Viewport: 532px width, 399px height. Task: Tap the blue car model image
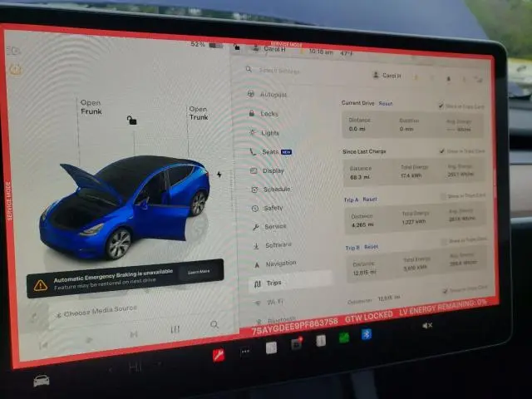coord(125,207)
